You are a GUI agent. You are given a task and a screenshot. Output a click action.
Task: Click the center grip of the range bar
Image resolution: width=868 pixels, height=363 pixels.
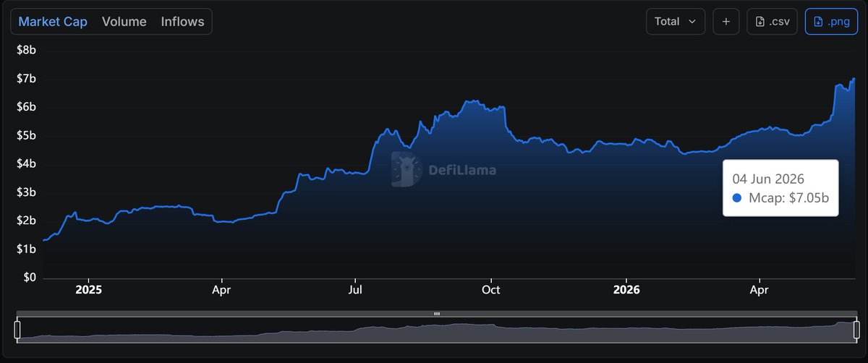click(x=437, y=314)
